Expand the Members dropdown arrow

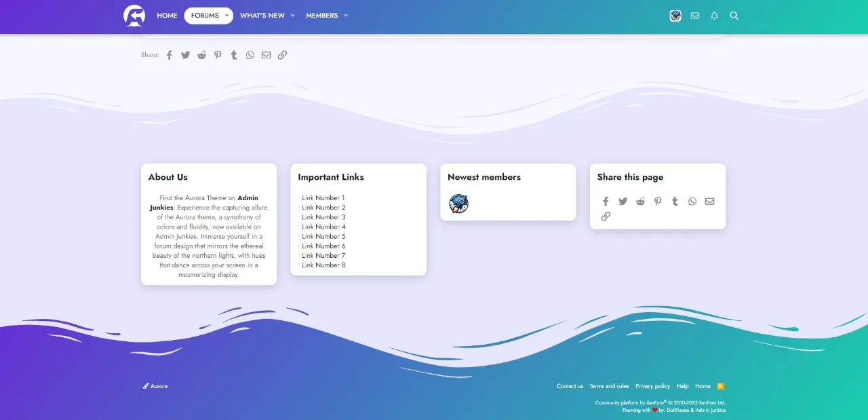(x=346, y=16)
